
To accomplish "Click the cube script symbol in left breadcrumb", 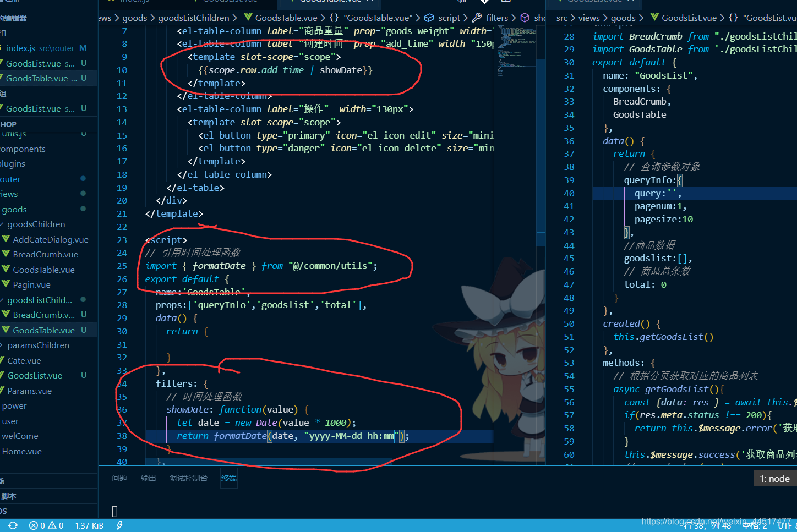I will (429, 18).
